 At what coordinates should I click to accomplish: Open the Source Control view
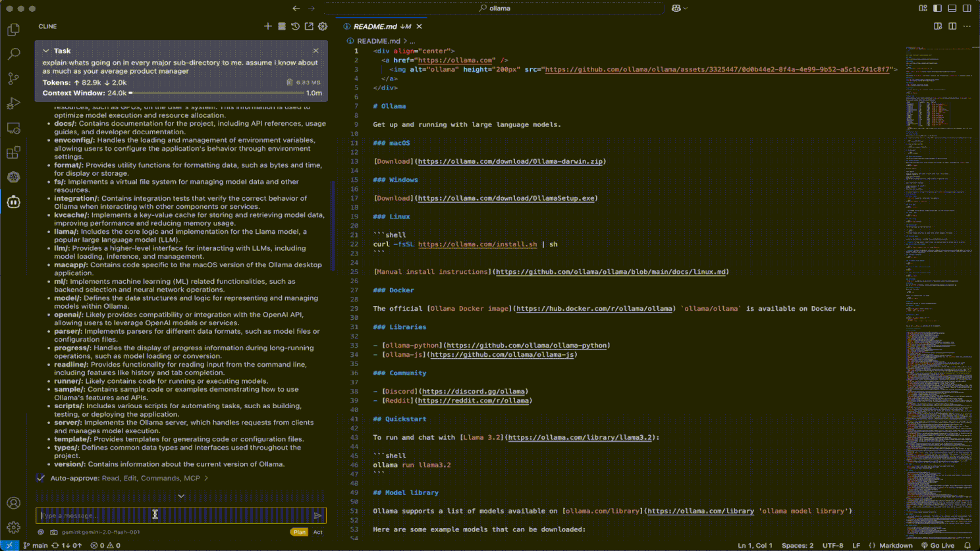(13, 78)
